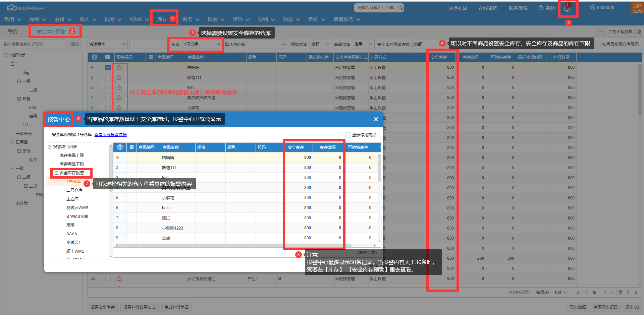Click the 帮助 help question mark icon
The height and width of the screenshot is (315, 644).
(541, 8)
